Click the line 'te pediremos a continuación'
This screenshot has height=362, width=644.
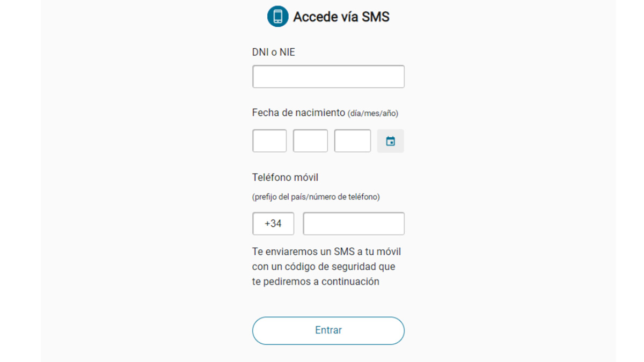click(x=316, y=282)
